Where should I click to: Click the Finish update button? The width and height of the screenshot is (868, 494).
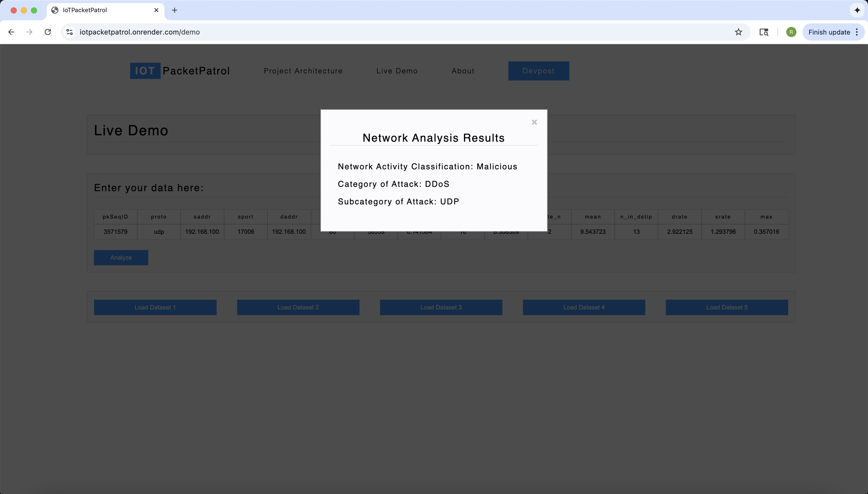(x=829, y=32)
